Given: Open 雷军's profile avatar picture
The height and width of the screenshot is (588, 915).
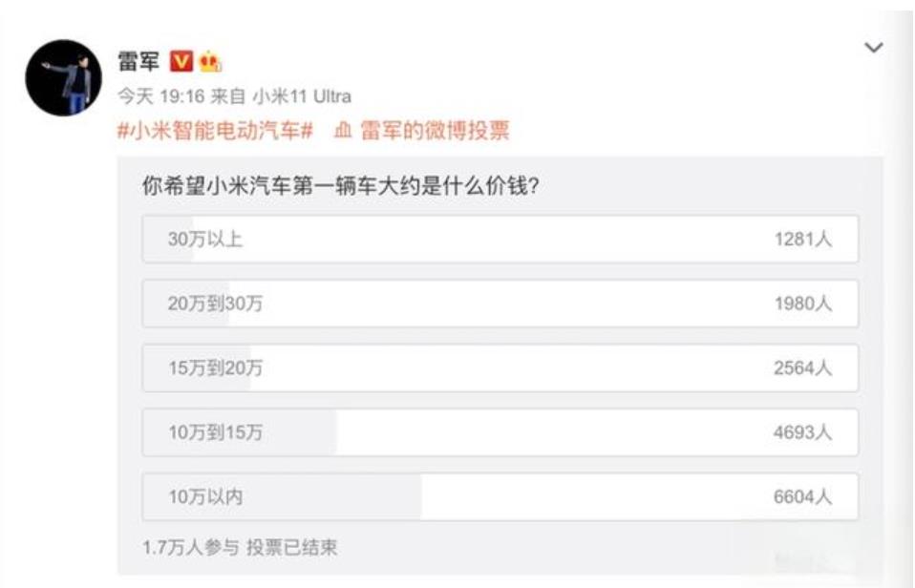Looking at the screenshot, I should [x=64, y=77].
